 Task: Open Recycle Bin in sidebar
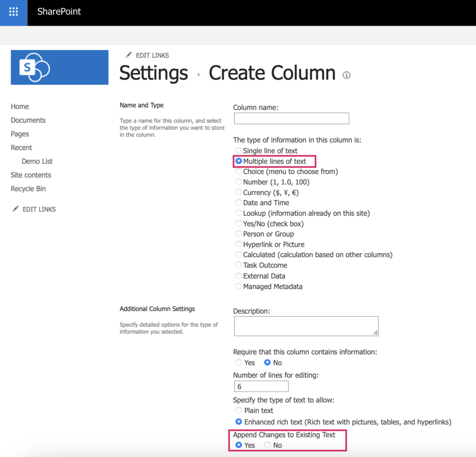pyautogui.click(x=28, y=189)
